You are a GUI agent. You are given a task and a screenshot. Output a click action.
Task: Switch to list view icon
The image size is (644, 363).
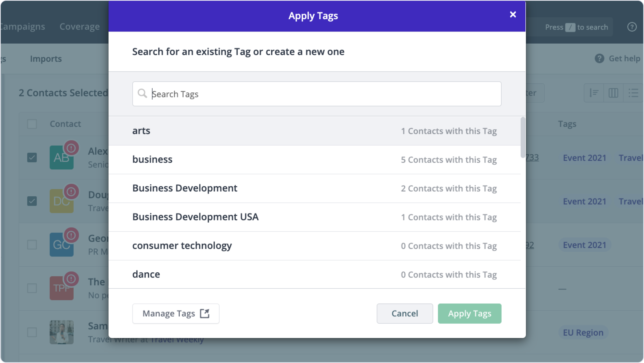pos(633,93)
